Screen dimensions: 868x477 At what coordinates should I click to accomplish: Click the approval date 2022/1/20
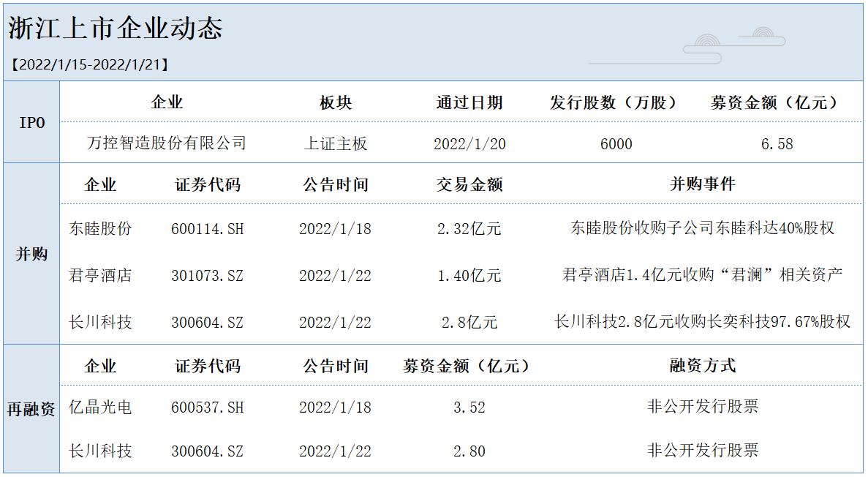coord(469,144)
